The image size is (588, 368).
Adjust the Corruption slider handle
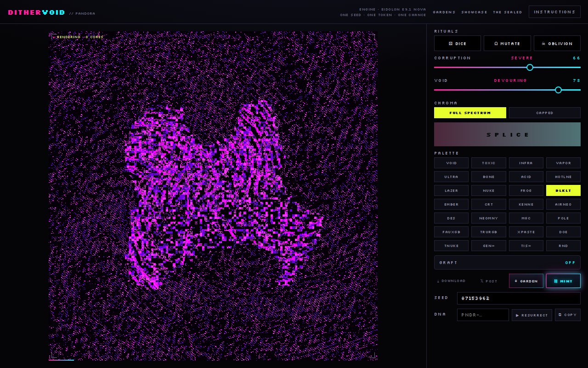pyautogui.click(x=530, y=67)
